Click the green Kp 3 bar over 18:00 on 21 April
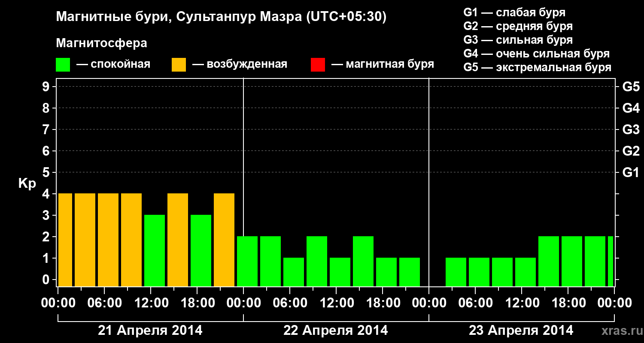Screen dimensions: 644x343 201,250
